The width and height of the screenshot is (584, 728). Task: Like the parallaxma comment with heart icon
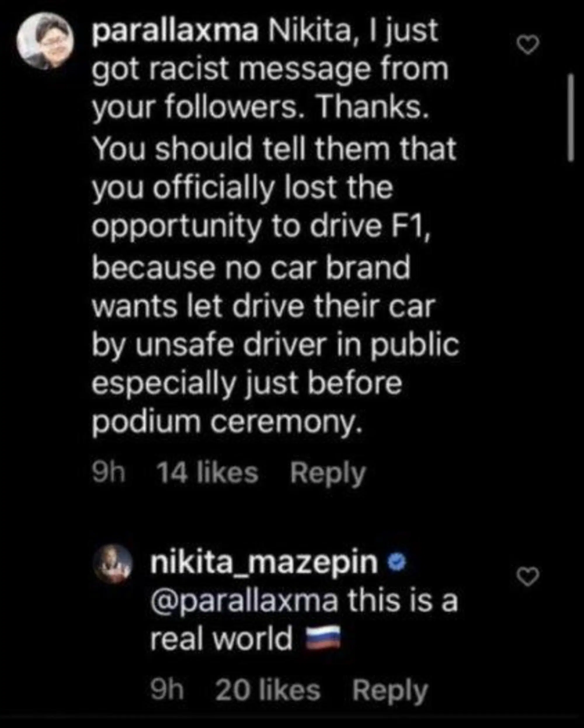point(528,45)
